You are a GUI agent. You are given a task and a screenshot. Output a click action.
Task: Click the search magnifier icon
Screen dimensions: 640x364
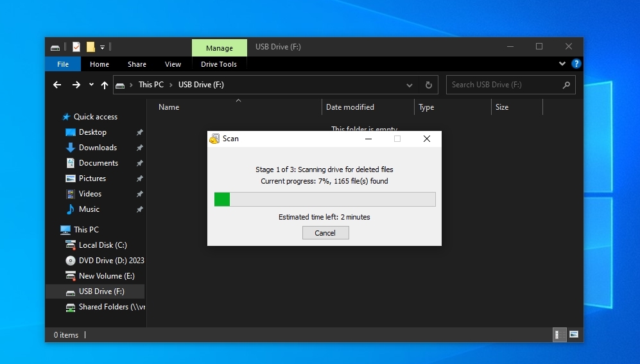566,85
